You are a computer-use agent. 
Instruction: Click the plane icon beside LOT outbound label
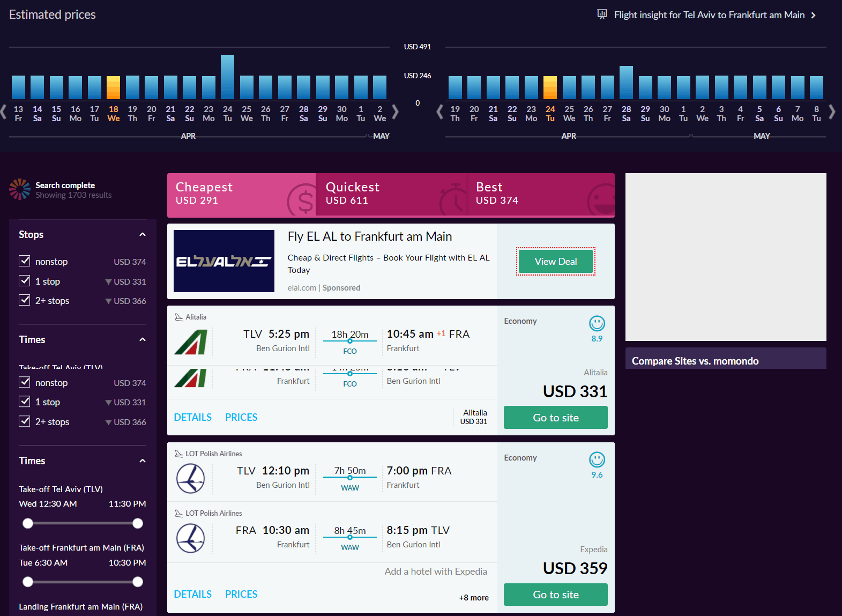[179, 454]
